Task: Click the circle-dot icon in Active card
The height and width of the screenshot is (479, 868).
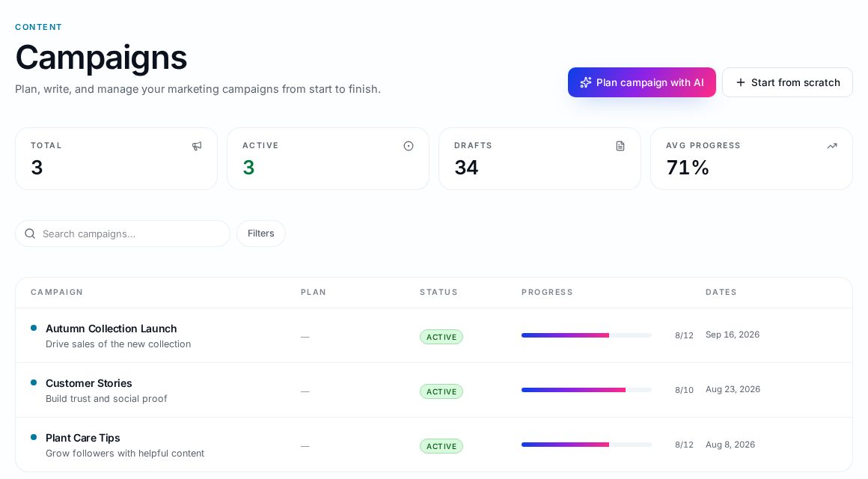Action: pos(409,146)
